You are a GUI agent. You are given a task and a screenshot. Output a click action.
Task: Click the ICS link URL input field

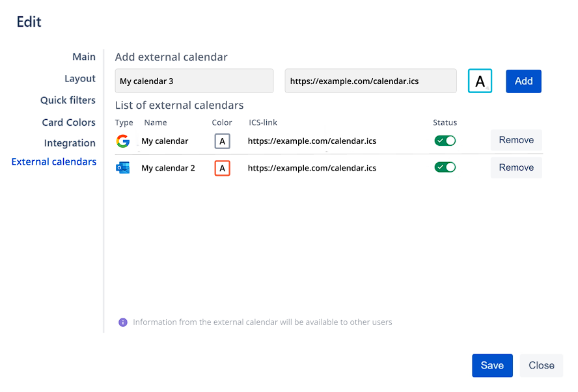click(370, 81)
